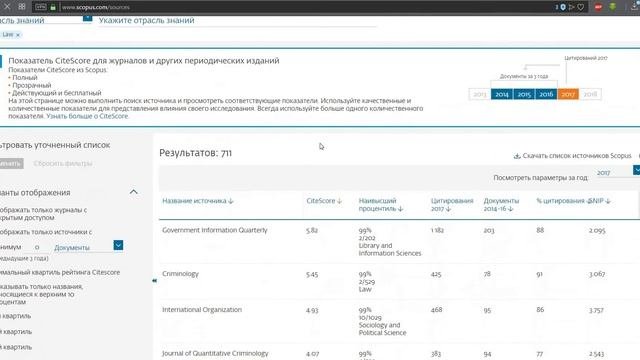Collapse the filter sidebar with double-arrow icon
640x360 pixels.
pyautogui.click(x=154, y=280)
